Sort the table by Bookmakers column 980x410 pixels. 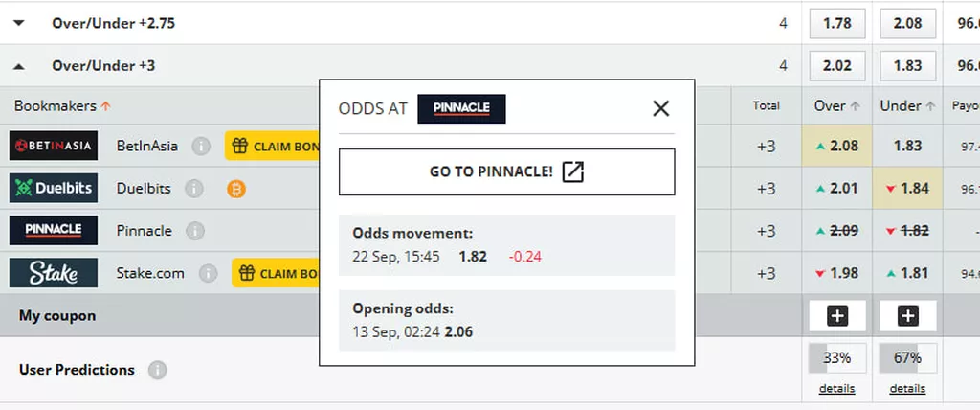coord(62,105)
